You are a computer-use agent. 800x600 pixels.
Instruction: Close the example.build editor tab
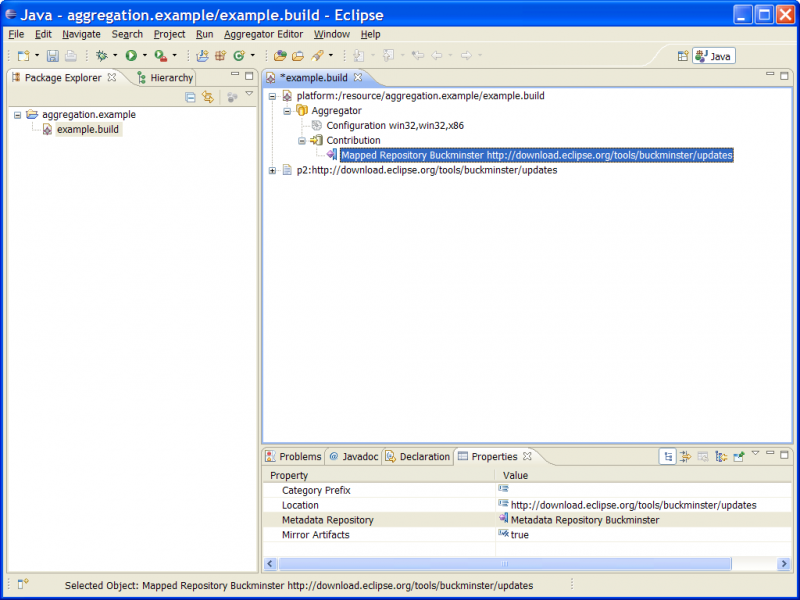[358, 78]
